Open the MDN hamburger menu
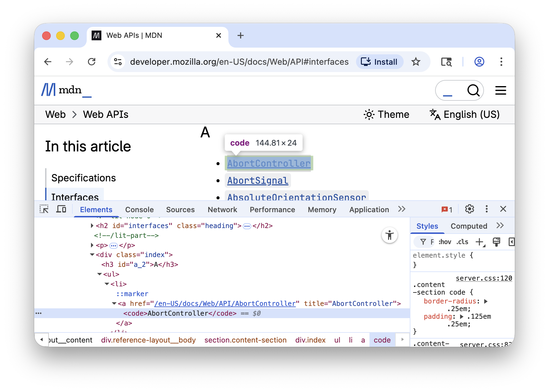The height and width of the screenshot is (392, 549). 500,90
